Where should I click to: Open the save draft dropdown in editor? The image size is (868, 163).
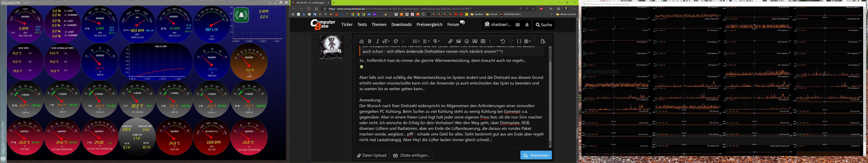(528, 41)
